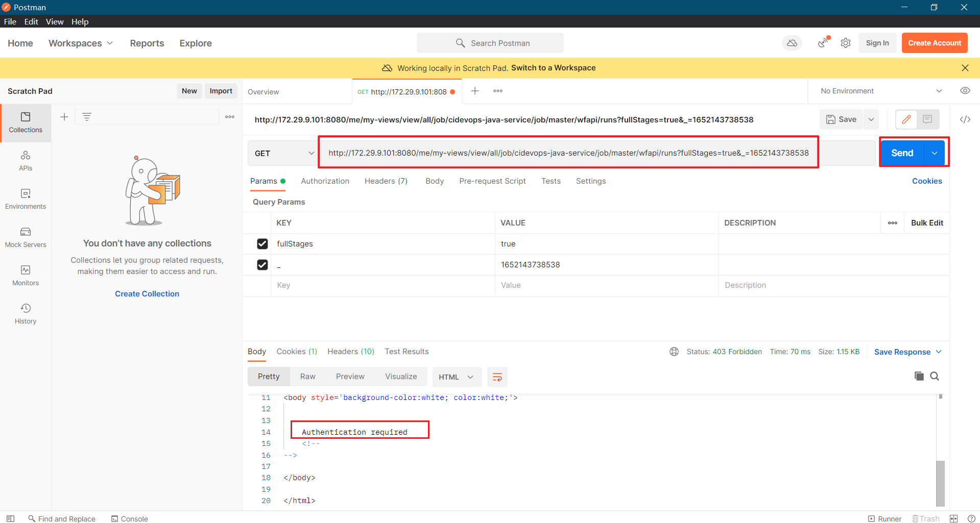
Task: Open the Console
Action: pyautogui.click(x=130, y=518)
